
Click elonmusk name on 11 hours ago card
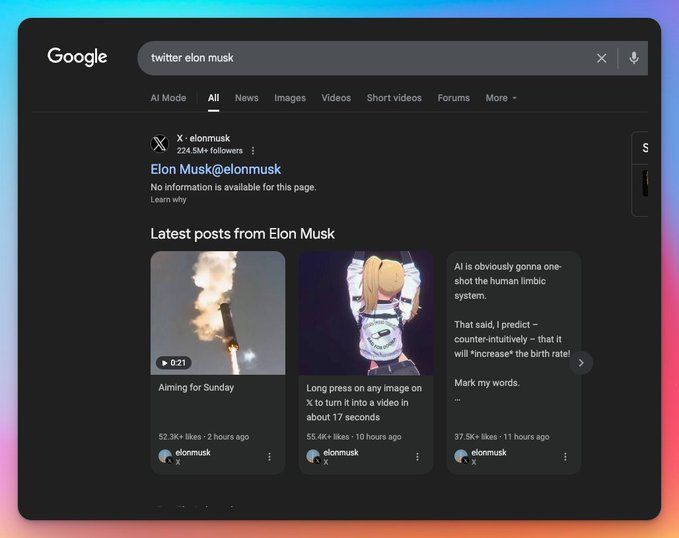489,452
